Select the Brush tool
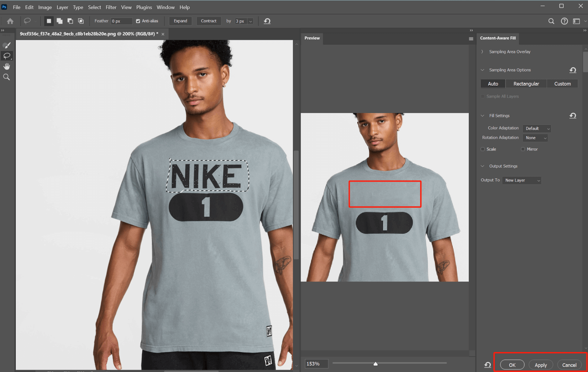 point(7,45)
